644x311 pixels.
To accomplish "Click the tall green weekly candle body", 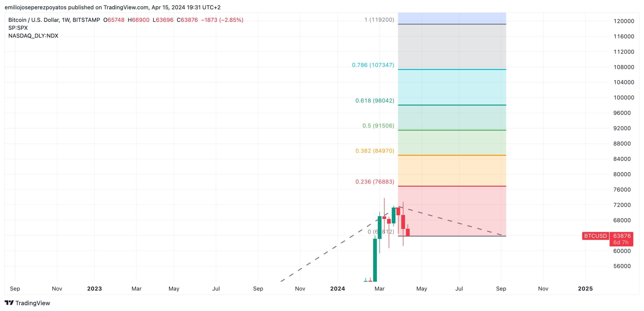I will [x=375, y=259].
